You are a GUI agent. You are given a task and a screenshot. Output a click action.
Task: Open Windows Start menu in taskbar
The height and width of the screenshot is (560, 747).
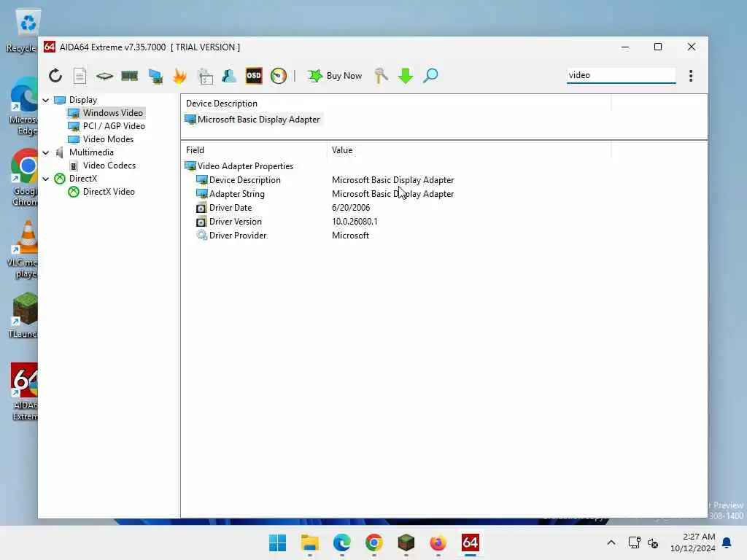pyautogui.click(x=277, y=542)
